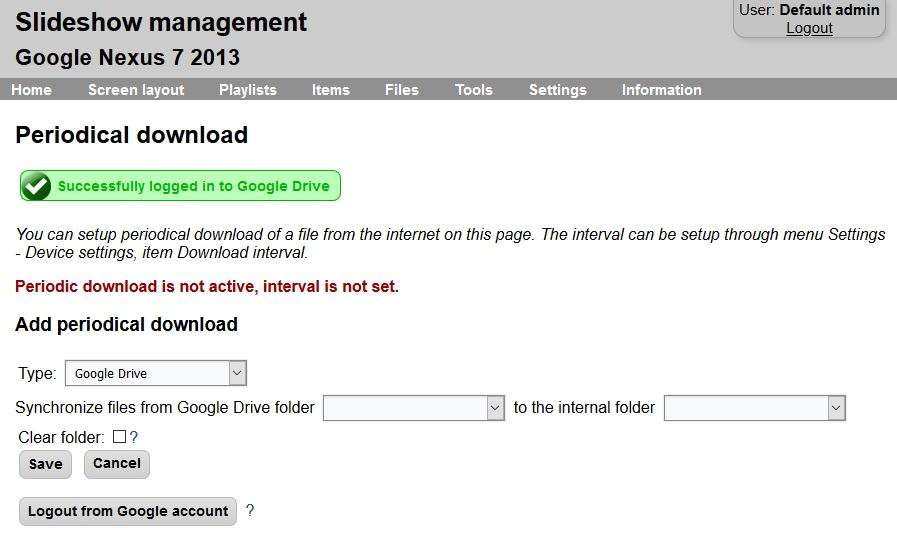Screen dimensions: 897x543
Task: Click Logout from Google account button
Action: [x=128, y=511]
